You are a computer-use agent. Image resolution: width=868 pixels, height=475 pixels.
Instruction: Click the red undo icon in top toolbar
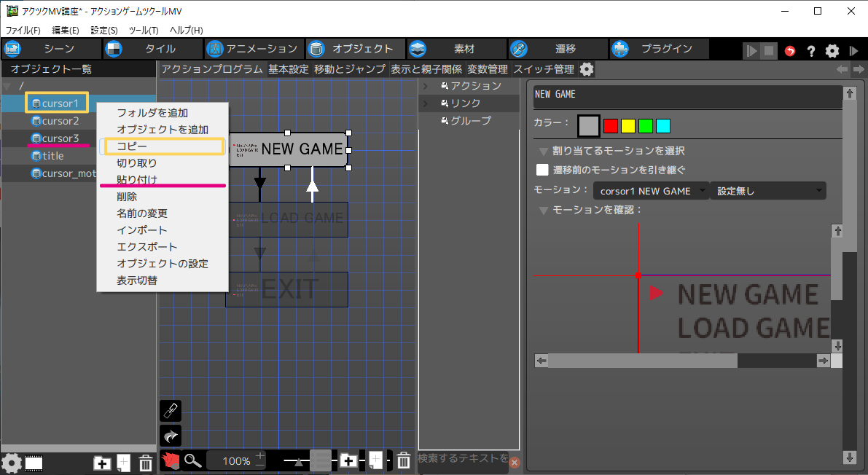click(x=790, y=51)
